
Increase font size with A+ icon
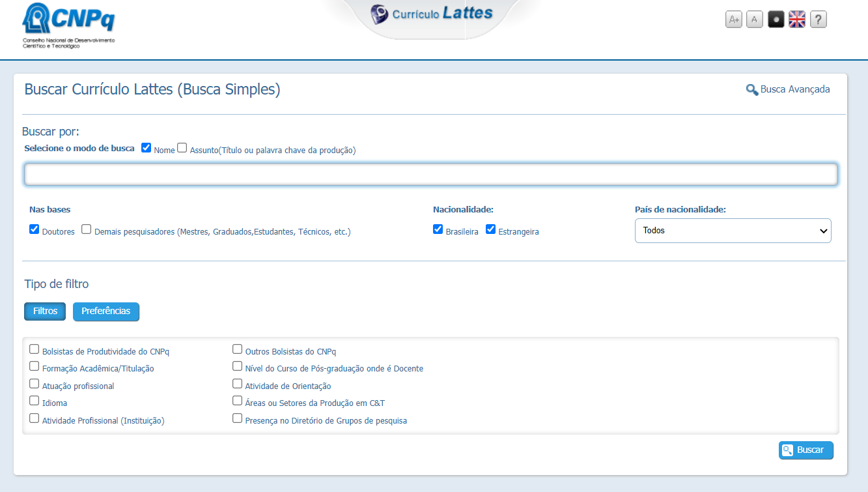tap(734, 20)
